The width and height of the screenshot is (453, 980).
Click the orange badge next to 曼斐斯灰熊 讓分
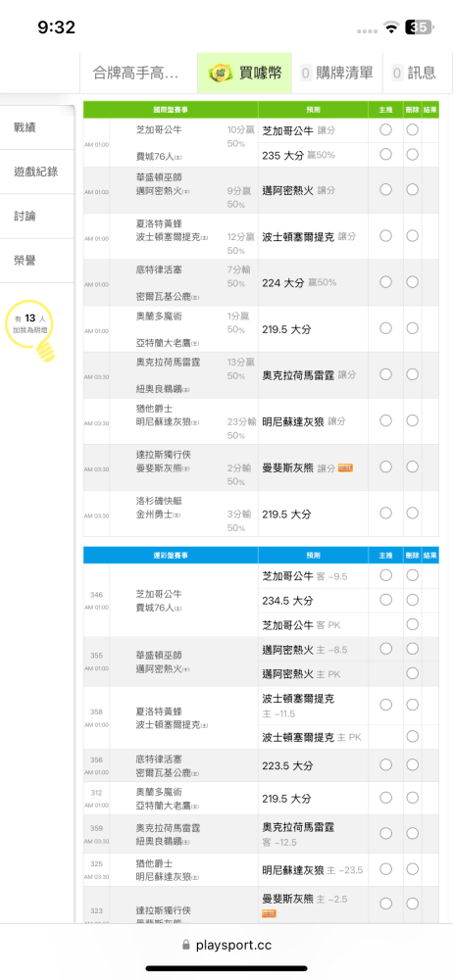click(x=345, y=467)
